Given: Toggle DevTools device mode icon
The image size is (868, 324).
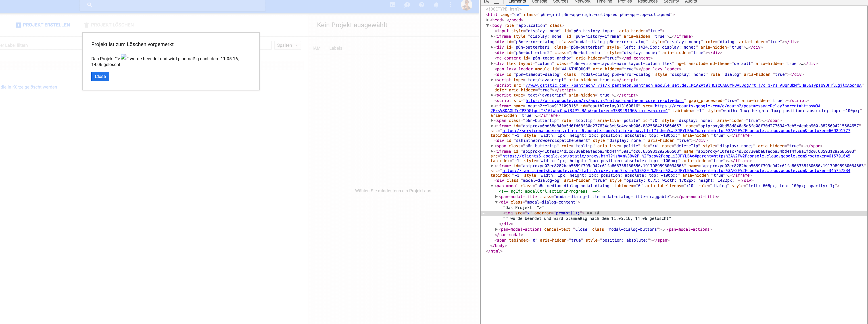Looking at the screenshot, I should click(x=496, y=2).
